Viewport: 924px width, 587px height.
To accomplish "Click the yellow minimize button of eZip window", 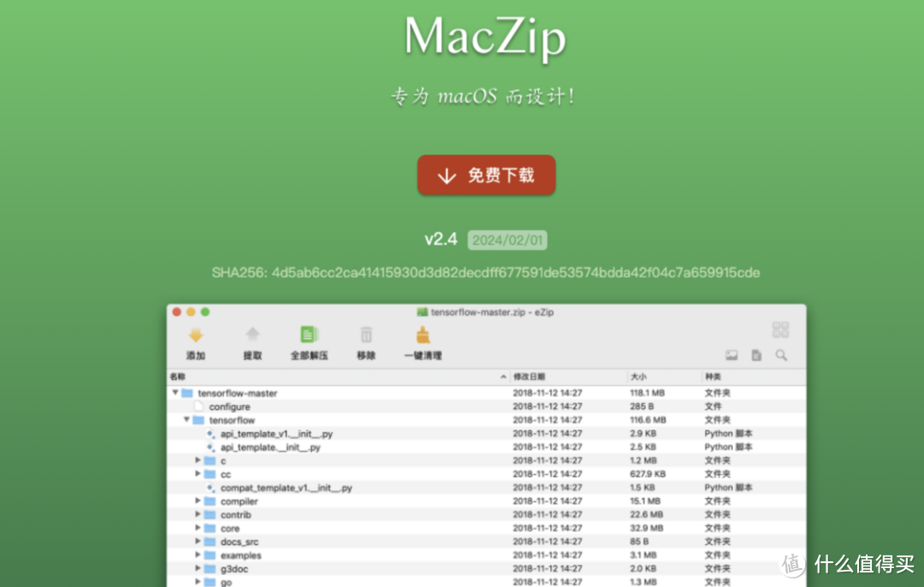I will tap(191, 311).
